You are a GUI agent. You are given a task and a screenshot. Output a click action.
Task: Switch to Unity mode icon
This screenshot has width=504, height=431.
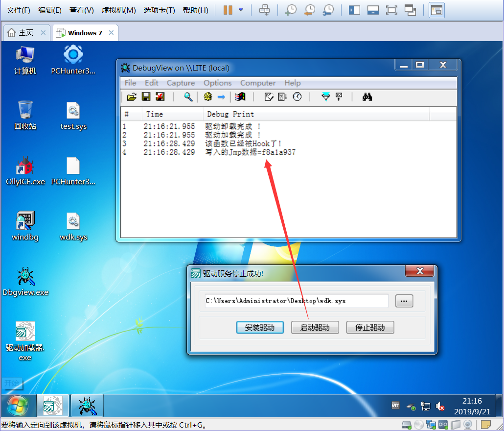pyautogui.click(x=410, y=10)
